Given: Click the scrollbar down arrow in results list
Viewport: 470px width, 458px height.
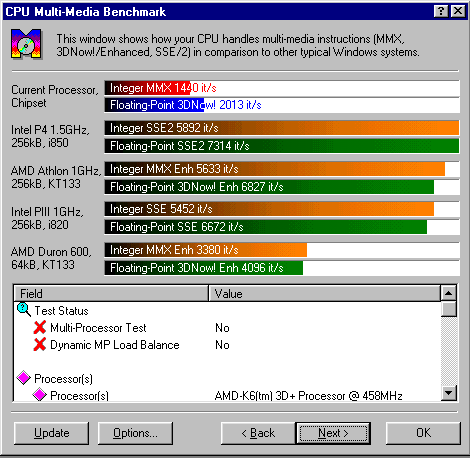Looking at the screenshot, I should click(449, 393).
